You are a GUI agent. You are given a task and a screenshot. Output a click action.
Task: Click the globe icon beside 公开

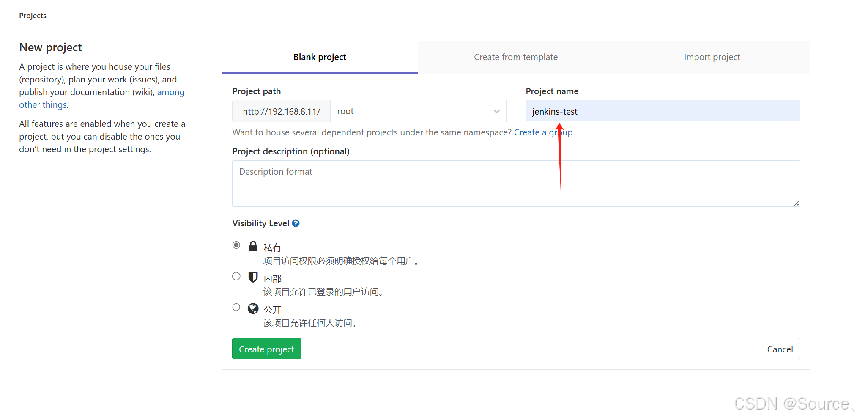click(x=253, y=308)
